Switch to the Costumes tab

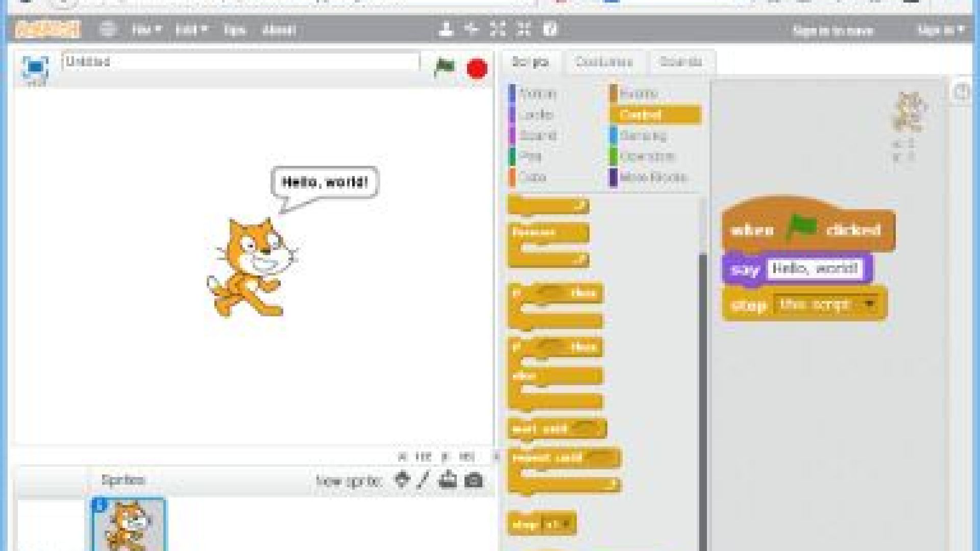point(604,62)
